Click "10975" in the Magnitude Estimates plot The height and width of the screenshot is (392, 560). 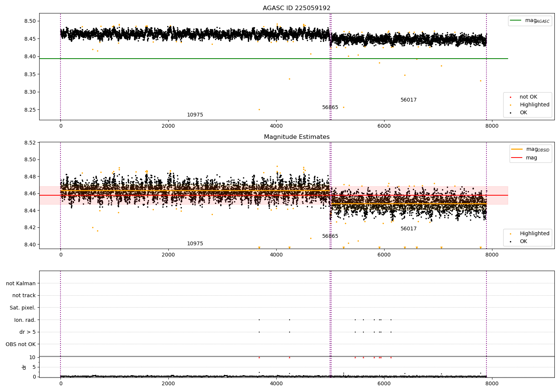(195, 243)
